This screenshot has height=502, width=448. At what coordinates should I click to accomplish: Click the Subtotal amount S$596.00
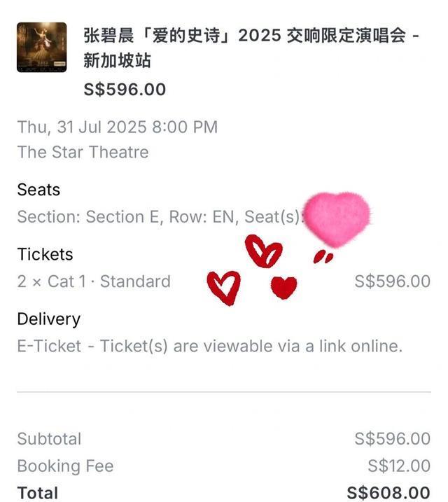pyautogui.click(x=392, y=438)
